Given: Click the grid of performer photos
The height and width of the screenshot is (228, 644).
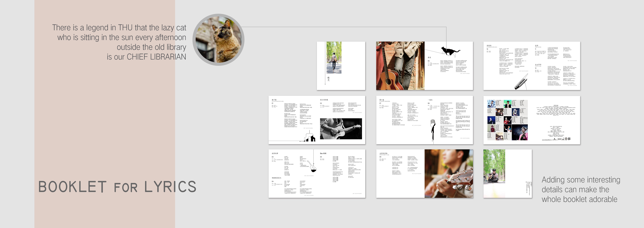Looking at the screenshot, I should coord(507,120).
